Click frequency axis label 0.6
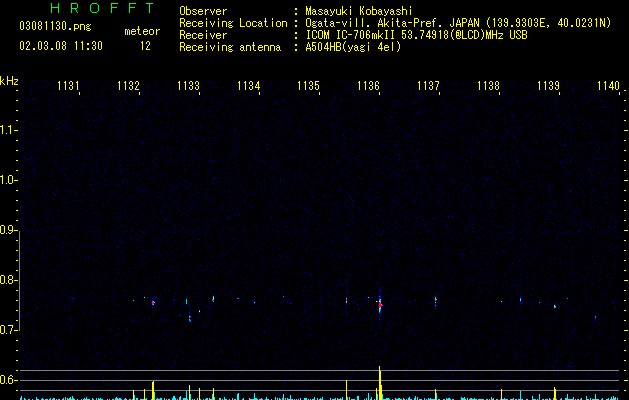Screen dimensions: 629x400 pos(8,380)
